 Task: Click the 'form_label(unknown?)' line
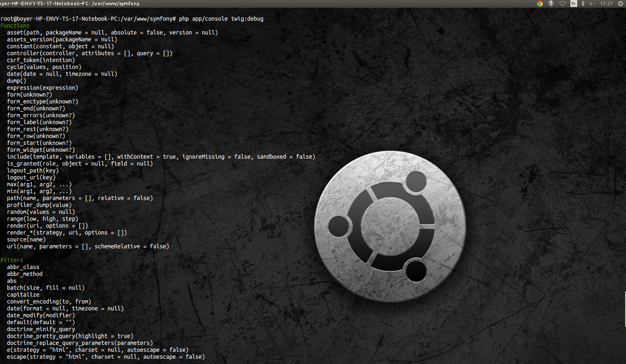tap(39, 122)
